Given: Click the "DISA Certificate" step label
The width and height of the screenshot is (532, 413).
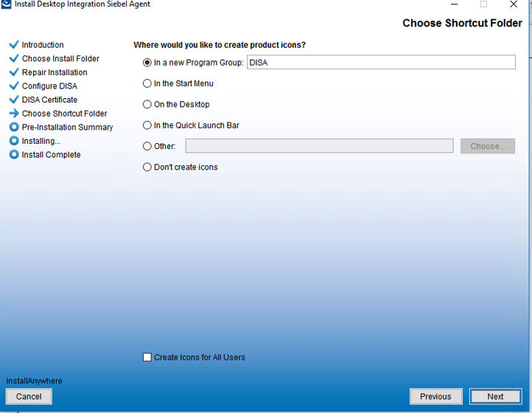Looking at the screenshot, I should (49, 100).
